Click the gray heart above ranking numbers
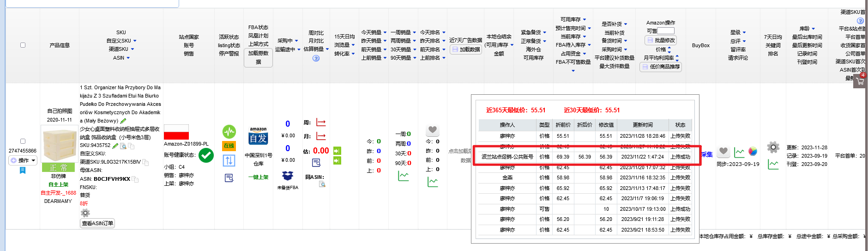This screenshot has height=251, width=868. pyautogui.click(x=433, y=130)
